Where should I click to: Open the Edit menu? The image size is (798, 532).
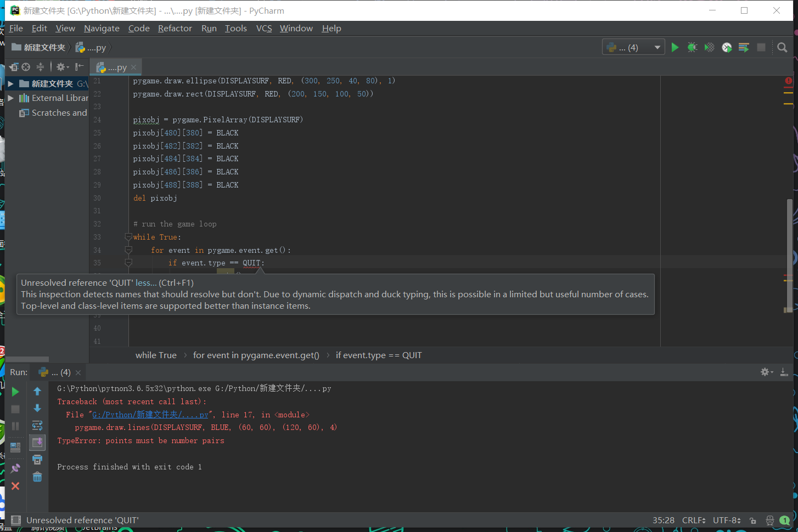coord(40,28)
